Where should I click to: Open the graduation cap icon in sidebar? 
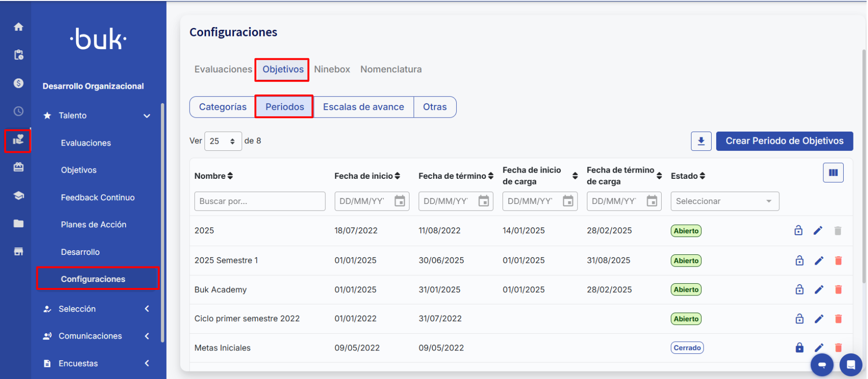point(18,196)
